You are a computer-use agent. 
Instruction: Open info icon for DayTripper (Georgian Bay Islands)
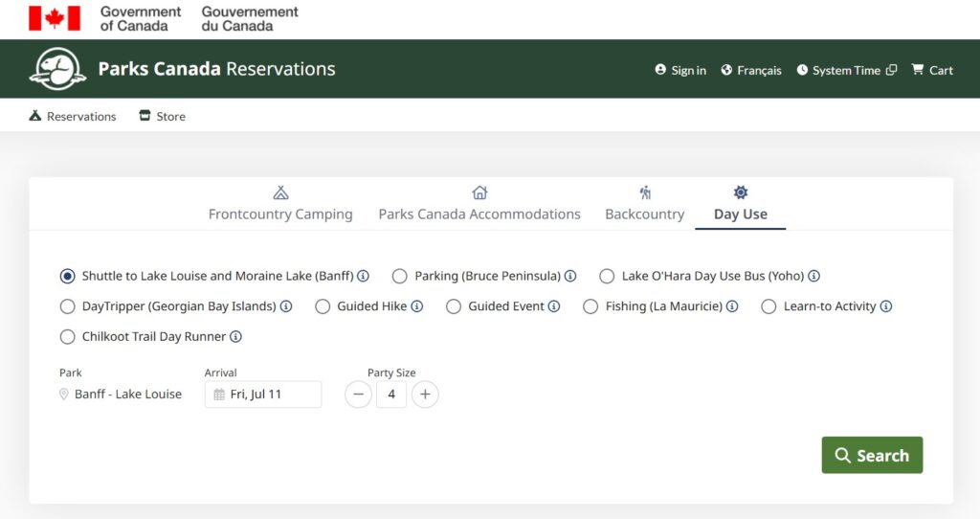click(285, 306)
